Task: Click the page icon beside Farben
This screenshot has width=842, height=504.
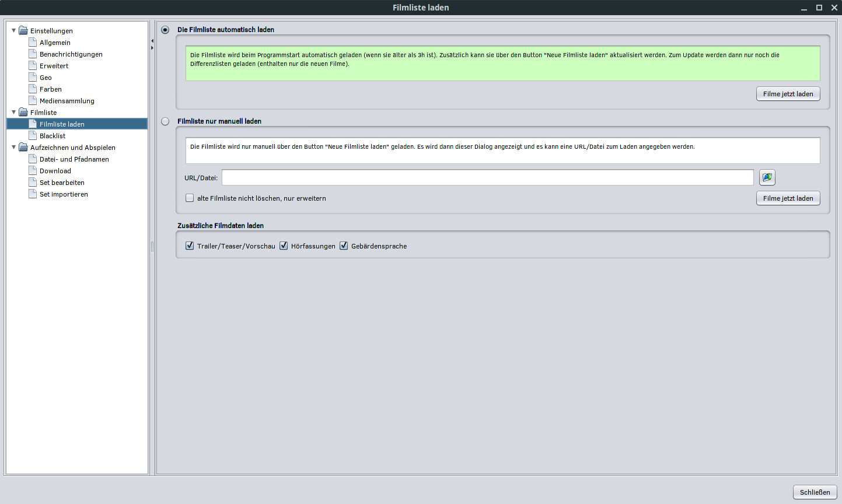Action: click(33, 89)
